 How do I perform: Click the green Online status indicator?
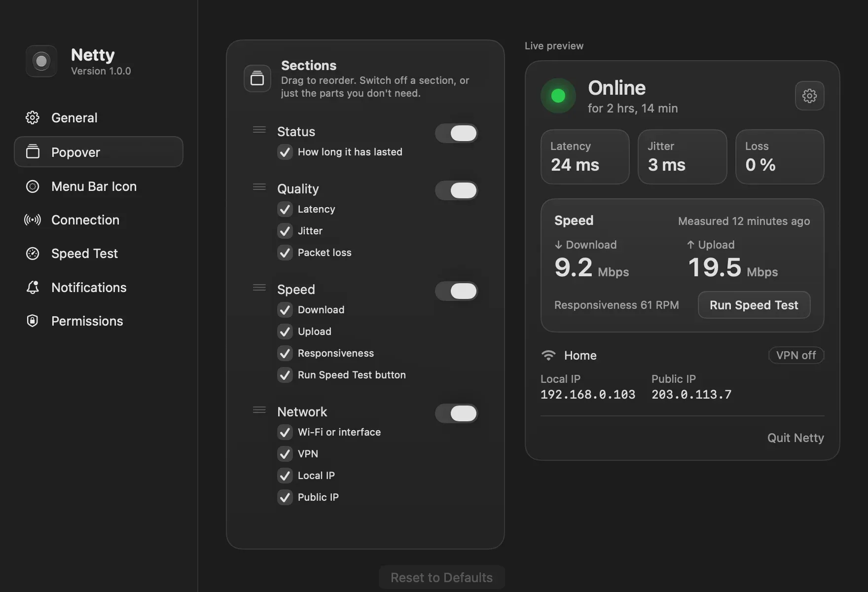[x=558, y=96]
